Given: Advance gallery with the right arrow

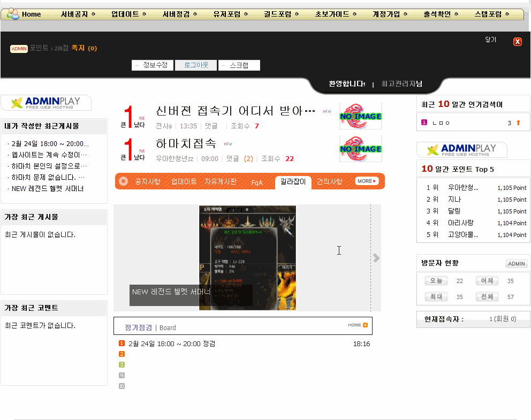Looking at the screenshot, I should (376, 258).
